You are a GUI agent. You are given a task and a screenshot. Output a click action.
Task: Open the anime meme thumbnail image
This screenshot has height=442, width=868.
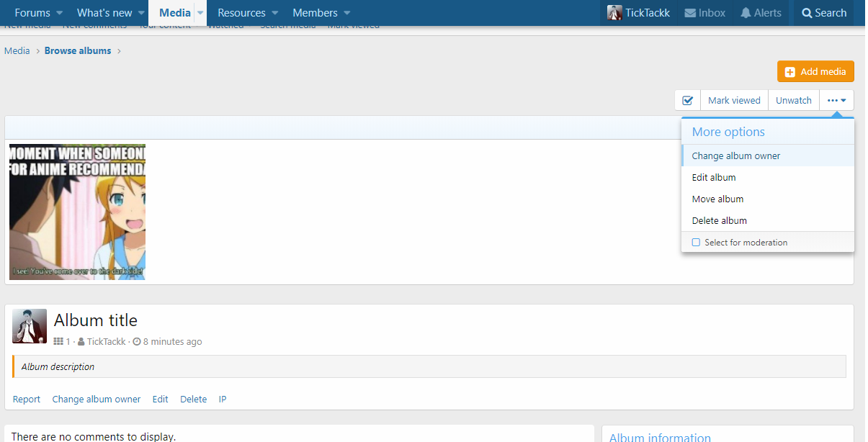click(77, 212)
